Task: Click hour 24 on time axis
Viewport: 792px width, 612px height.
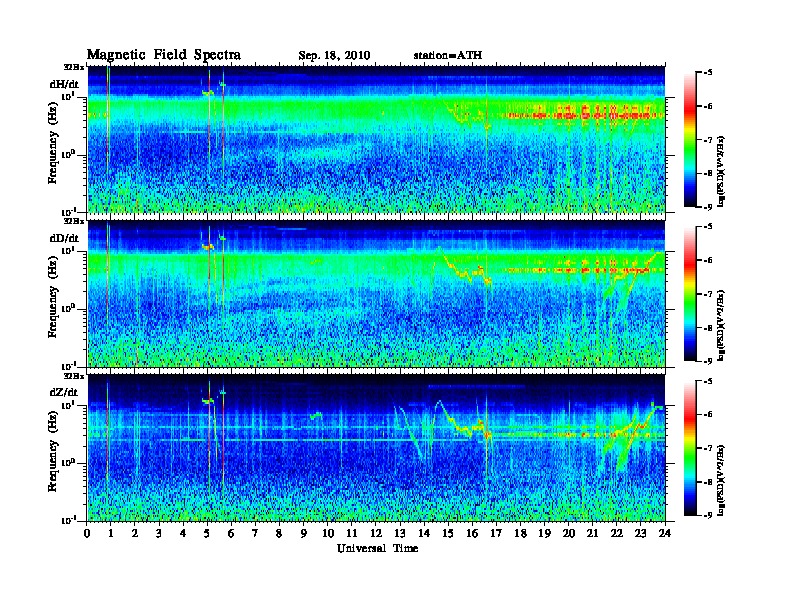Action: [x=665, y=534]
